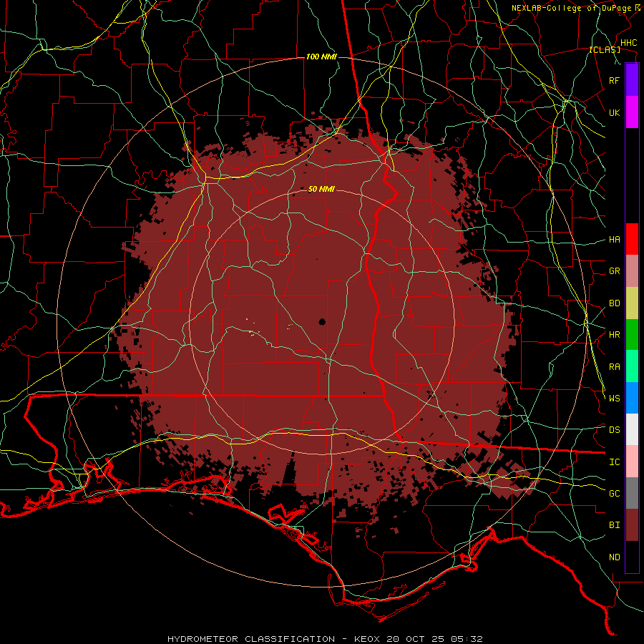Click the BD legend label
The image size is (644, 644).
point(614,303)
